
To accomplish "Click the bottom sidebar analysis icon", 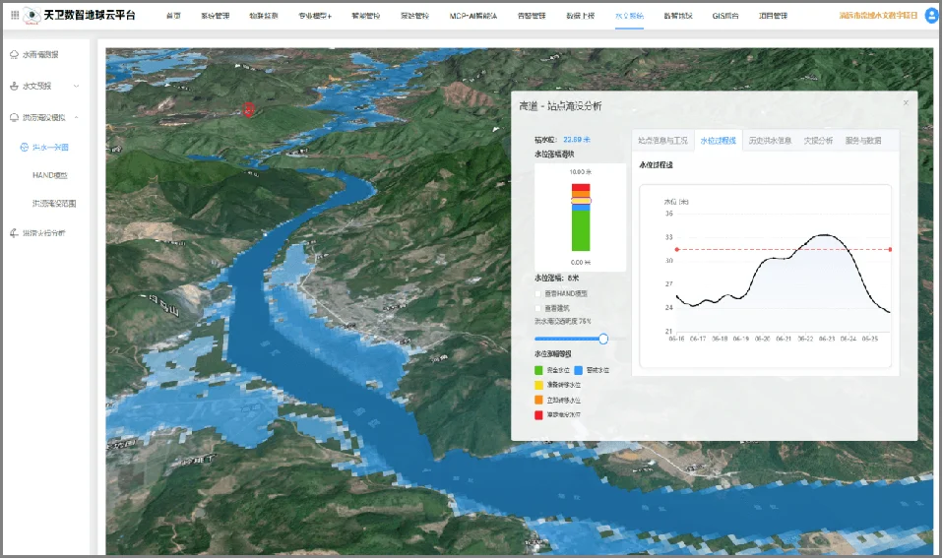I will 14,233.
